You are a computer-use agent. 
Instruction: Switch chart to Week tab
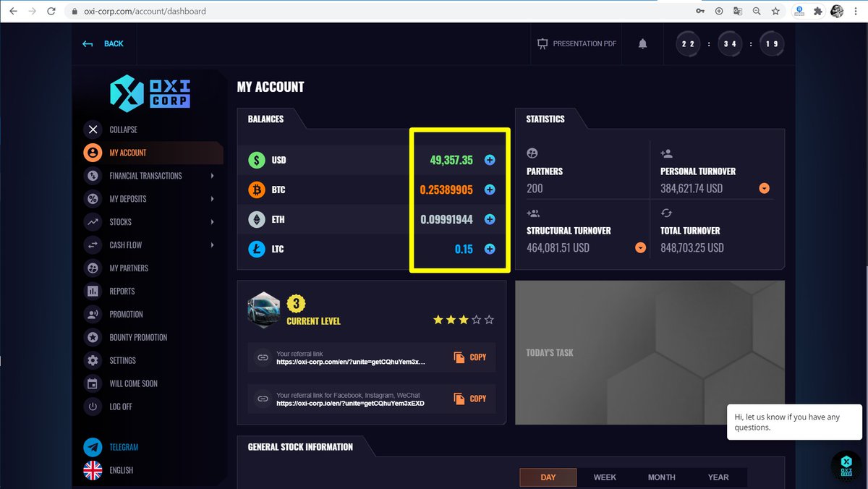tap(605, 477)
